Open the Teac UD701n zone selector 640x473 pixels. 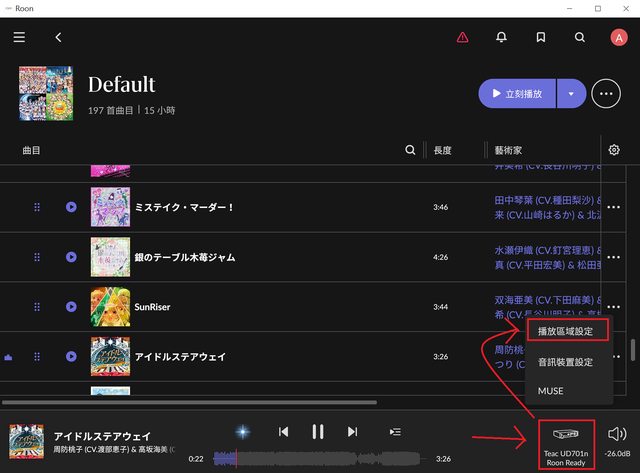click(566, 443)
